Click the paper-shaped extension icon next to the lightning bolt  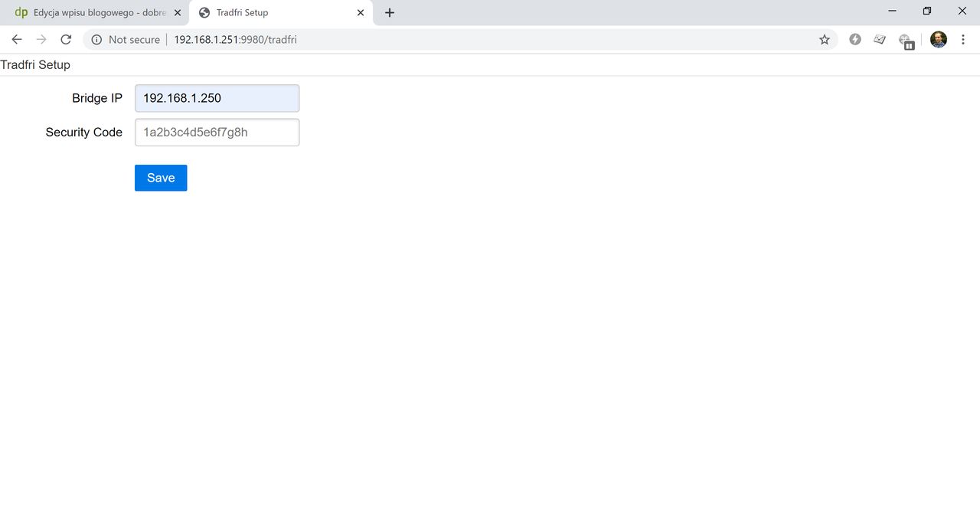pyautogui.click(x=880, y=39)
